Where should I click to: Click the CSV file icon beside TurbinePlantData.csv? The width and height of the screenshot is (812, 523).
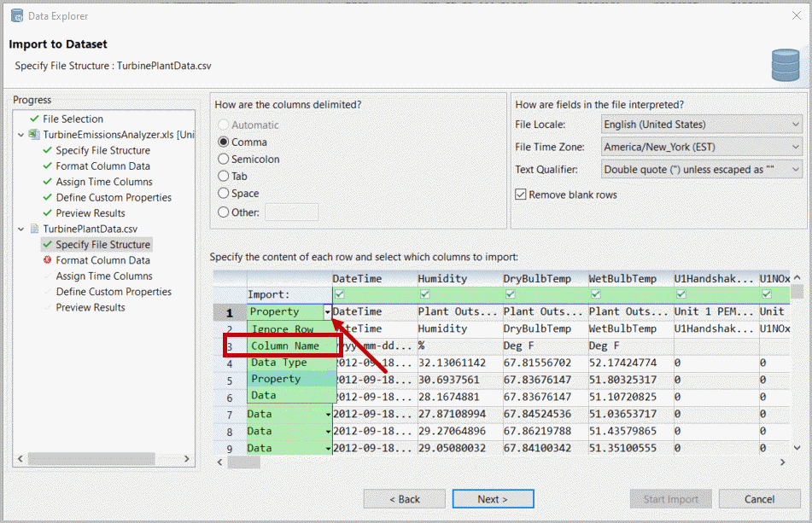(x=34, y=229)
